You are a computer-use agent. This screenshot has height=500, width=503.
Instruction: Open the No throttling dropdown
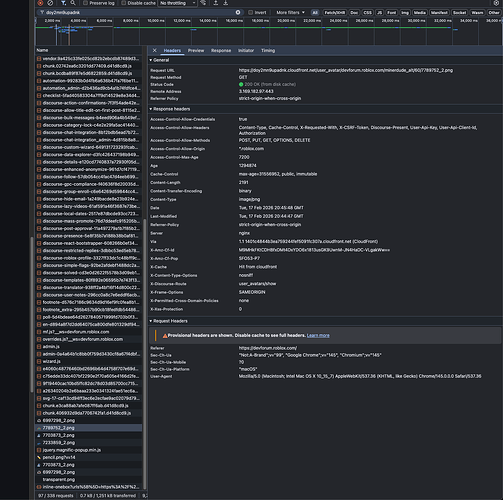click(x=178, y=3)
